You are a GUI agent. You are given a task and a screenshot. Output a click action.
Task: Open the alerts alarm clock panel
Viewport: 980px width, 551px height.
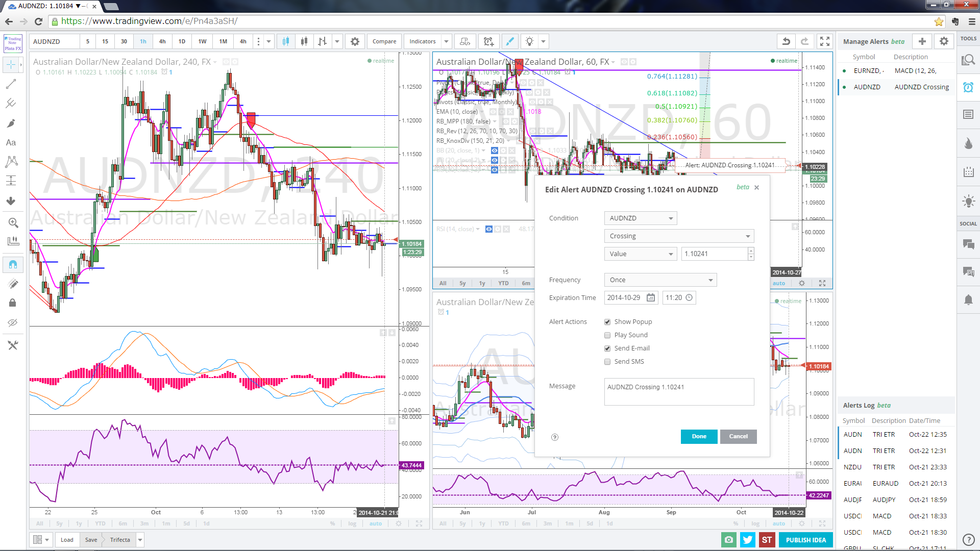coord(968,87)
